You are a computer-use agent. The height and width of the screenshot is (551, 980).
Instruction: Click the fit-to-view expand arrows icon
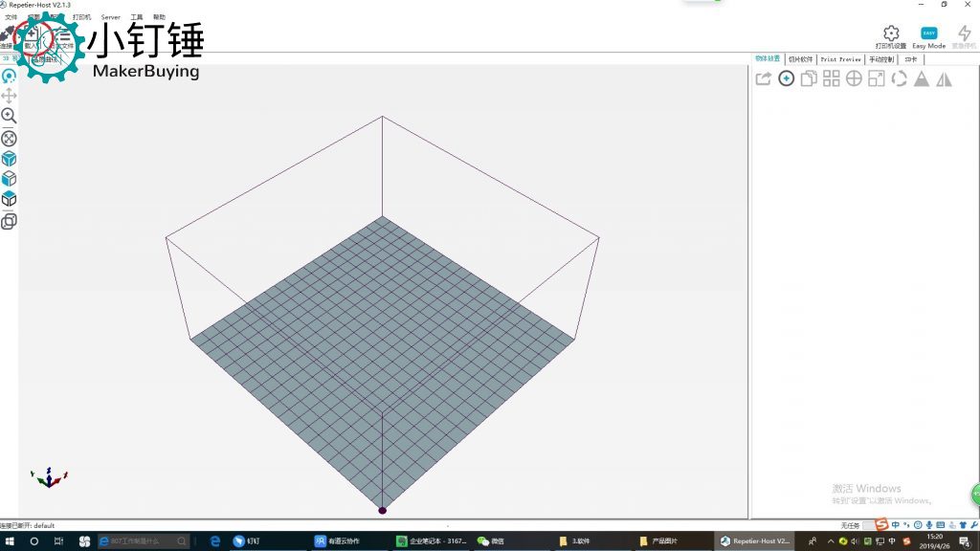click(x=9, y=139)
